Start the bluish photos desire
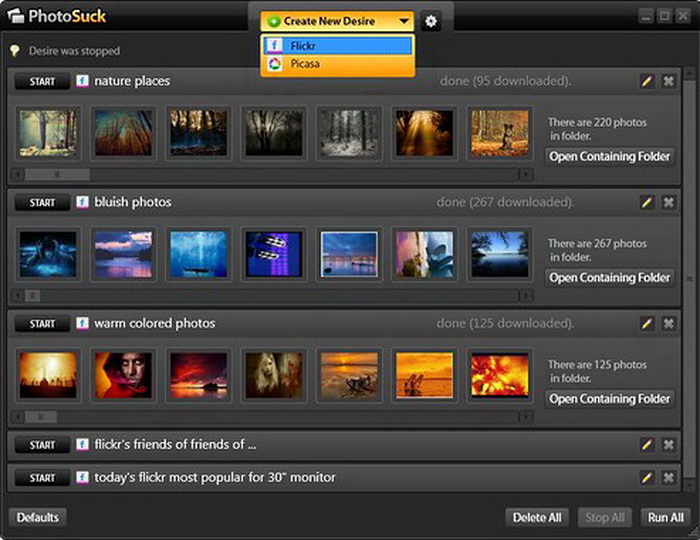Screen dimensions: 700x540 point(42,203)
